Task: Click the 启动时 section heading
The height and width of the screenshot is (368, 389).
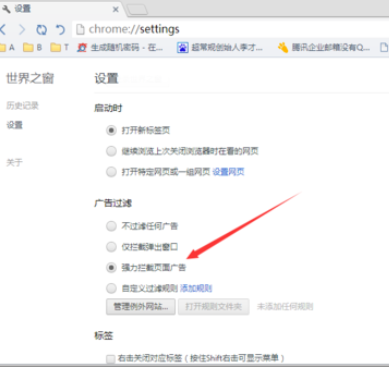Action: point(108,108)
